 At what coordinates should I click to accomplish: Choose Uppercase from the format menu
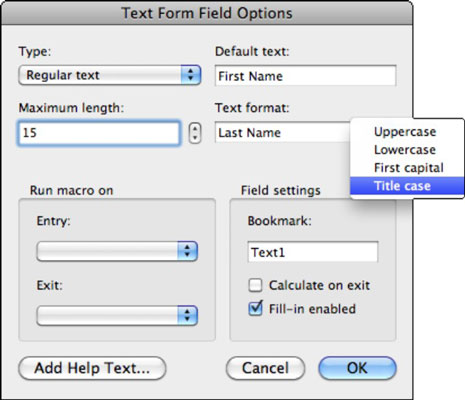407,132
